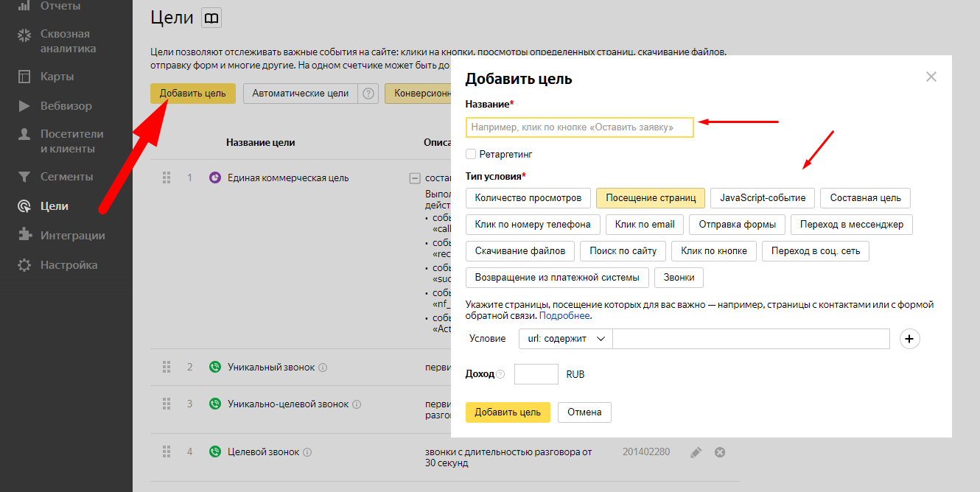Screen dimensions: 980x492
Task: Click the drag handle for Уникально-целевой звонок row
Action: [x=166, y=404]
